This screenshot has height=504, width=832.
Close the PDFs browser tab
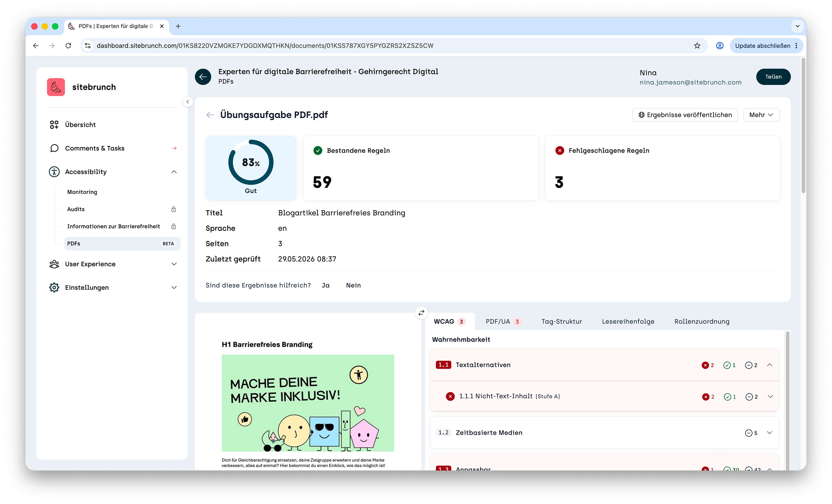162,26
